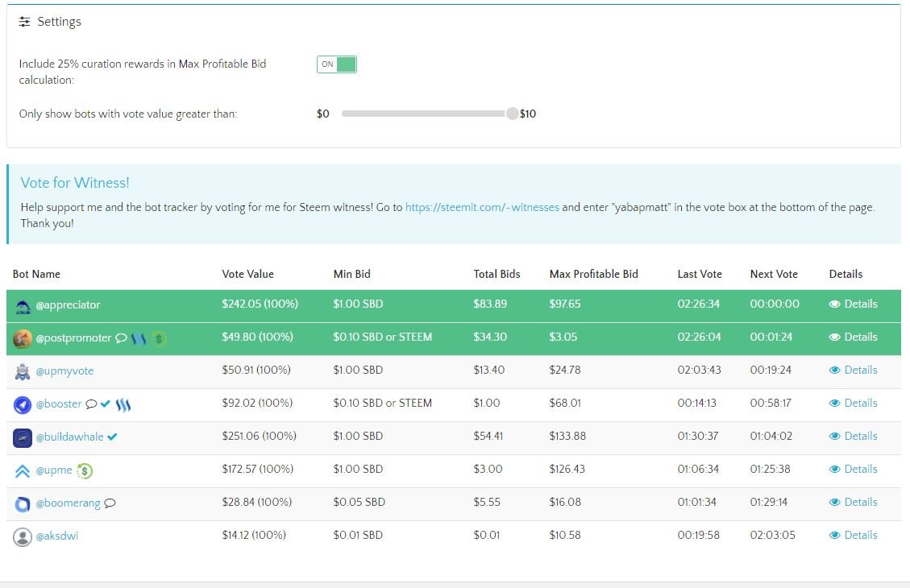Open the @buildawhale bot name link
The height and width of the screenshot is (588, 910).
(69, 437)
